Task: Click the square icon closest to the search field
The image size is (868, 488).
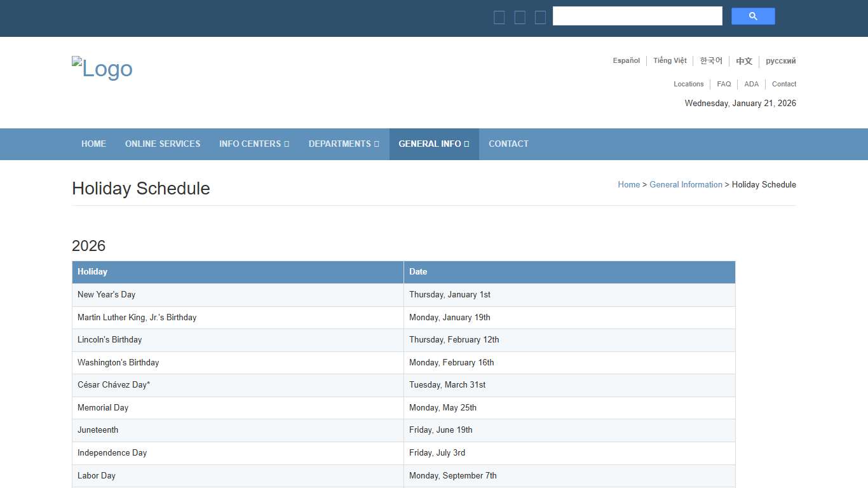Action: pos(540,18)
